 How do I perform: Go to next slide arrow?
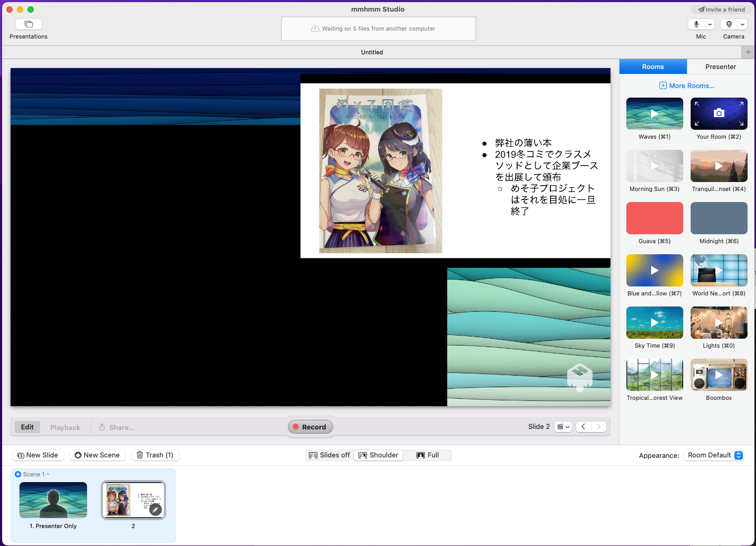599,427
